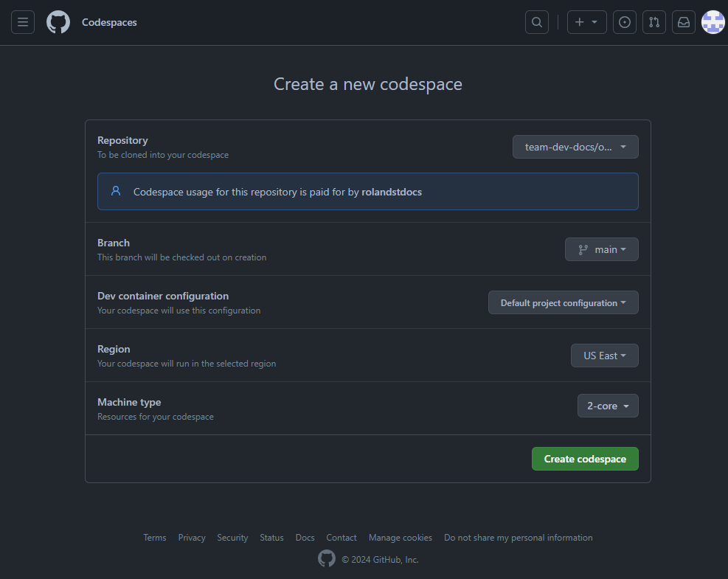Visit the Docs footer link
The width and height of the screenshot is (728, 579).
click(305, 538)
